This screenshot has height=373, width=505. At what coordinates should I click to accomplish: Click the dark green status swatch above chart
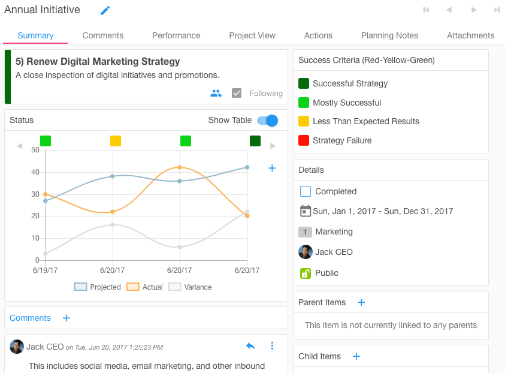pyautogui.click(x=255, y=141)
